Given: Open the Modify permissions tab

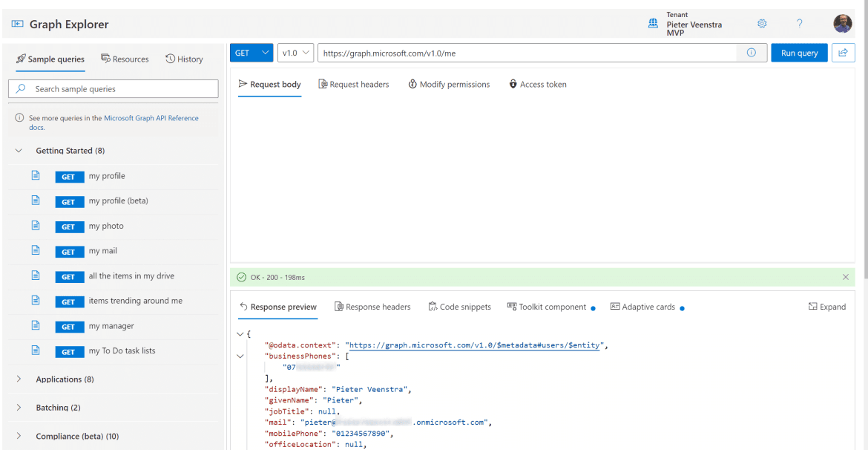Looking at the screenshot, I should pyautogui.click(x=449, y=84).
